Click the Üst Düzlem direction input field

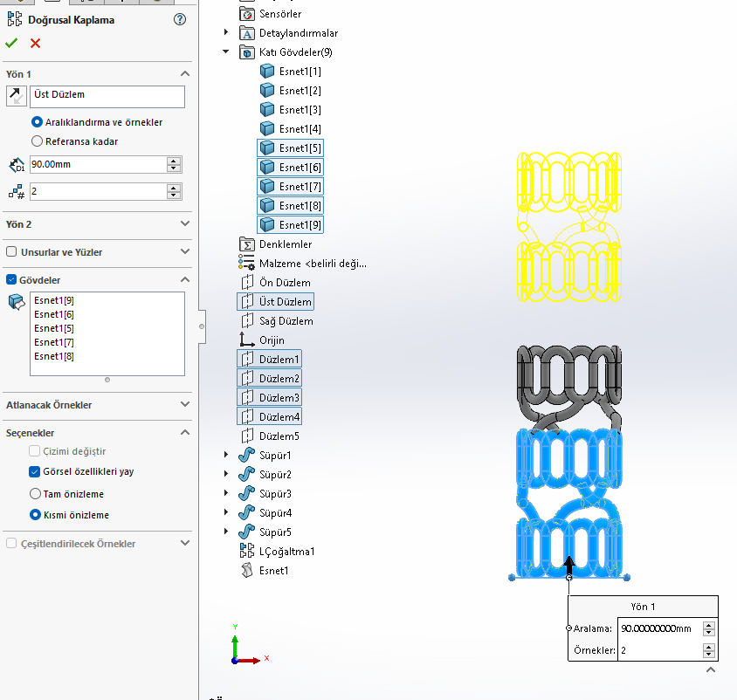(107, 96)
